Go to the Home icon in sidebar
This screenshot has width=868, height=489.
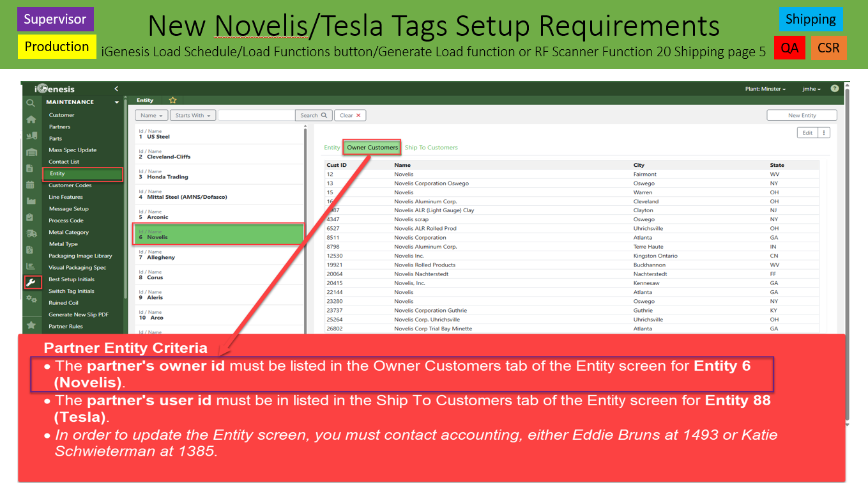pos(31,120)
